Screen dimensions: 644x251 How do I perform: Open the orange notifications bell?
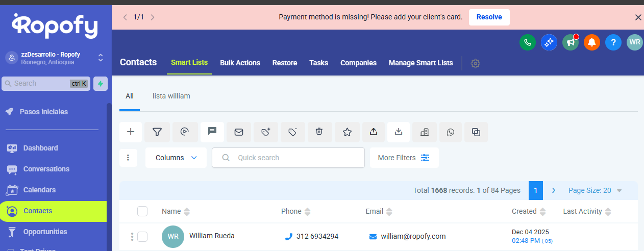592,42
